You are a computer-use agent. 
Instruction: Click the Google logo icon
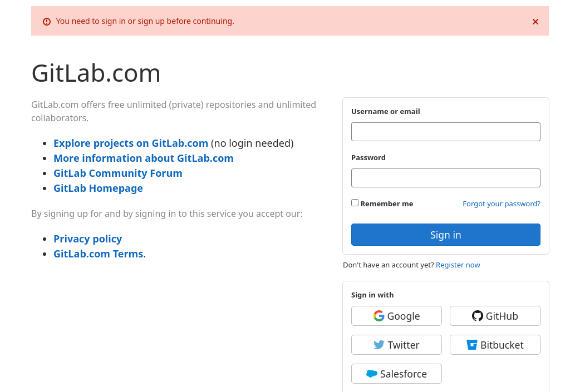click(379, 316)
